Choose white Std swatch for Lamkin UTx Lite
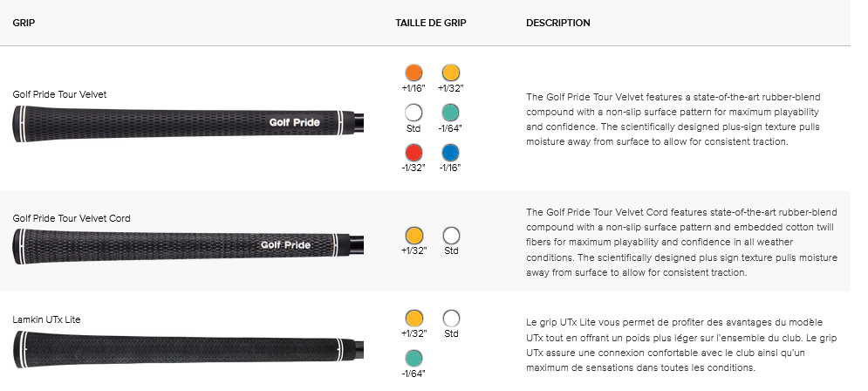 (451, 319)
